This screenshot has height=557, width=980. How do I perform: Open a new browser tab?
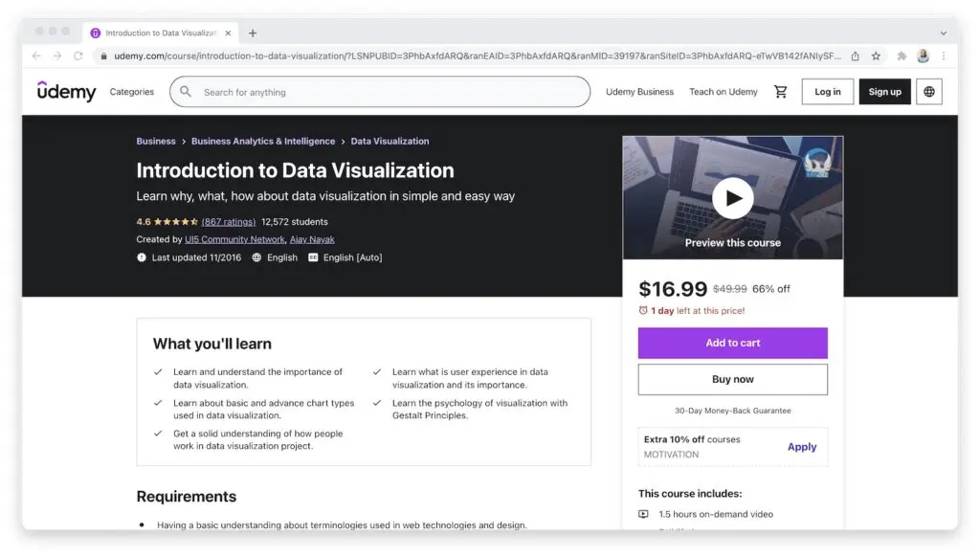[253, 33]
